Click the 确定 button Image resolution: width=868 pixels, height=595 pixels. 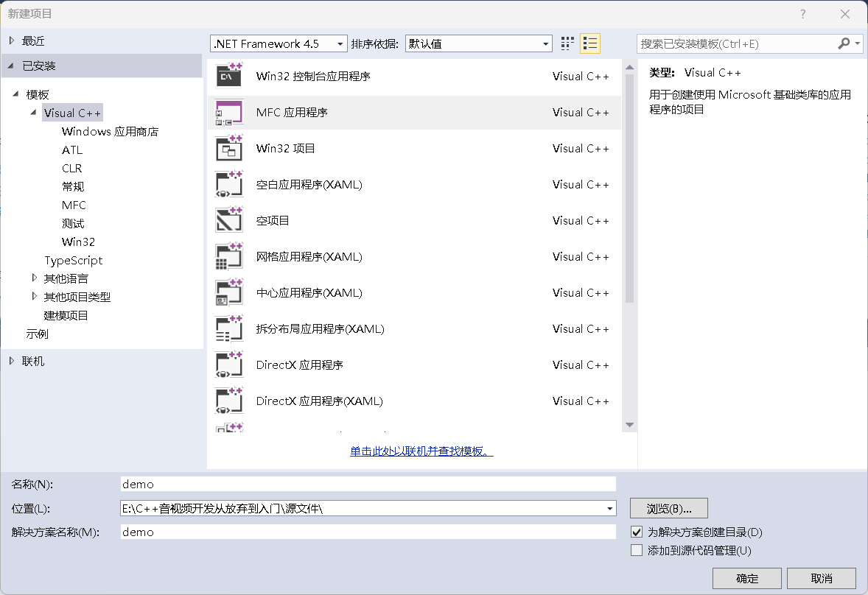(x=746, y=578)
